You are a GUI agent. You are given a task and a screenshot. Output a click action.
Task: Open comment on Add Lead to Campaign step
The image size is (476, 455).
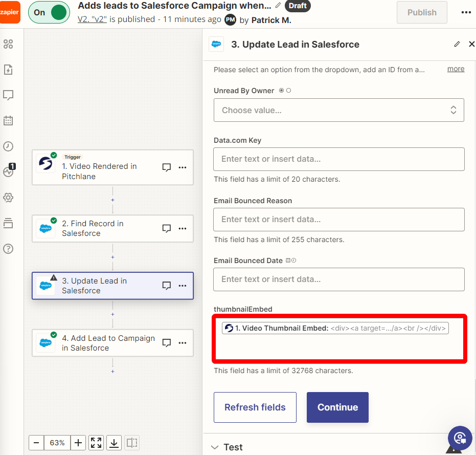[166, 343]
